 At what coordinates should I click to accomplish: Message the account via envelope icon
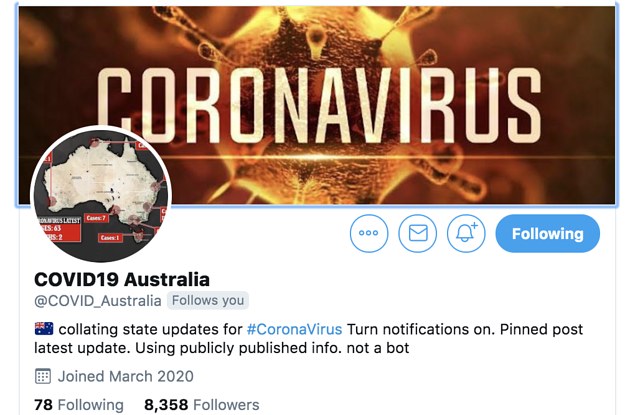coord(417,233)
